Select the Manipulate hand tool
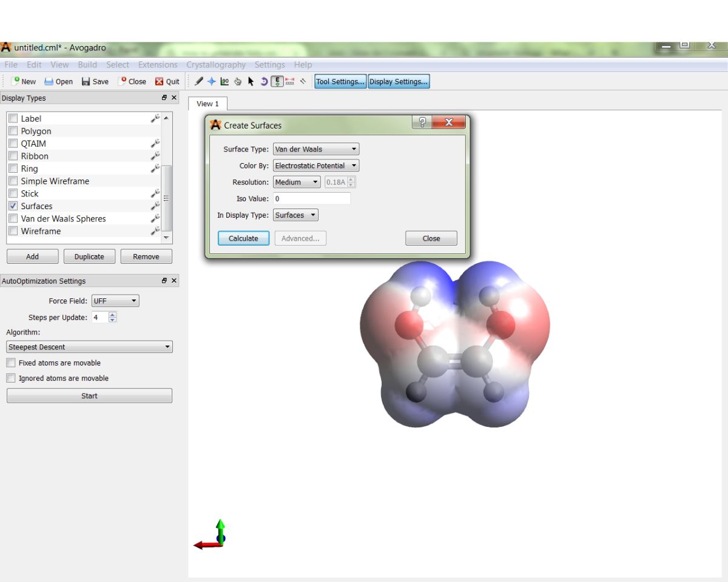 238,81
